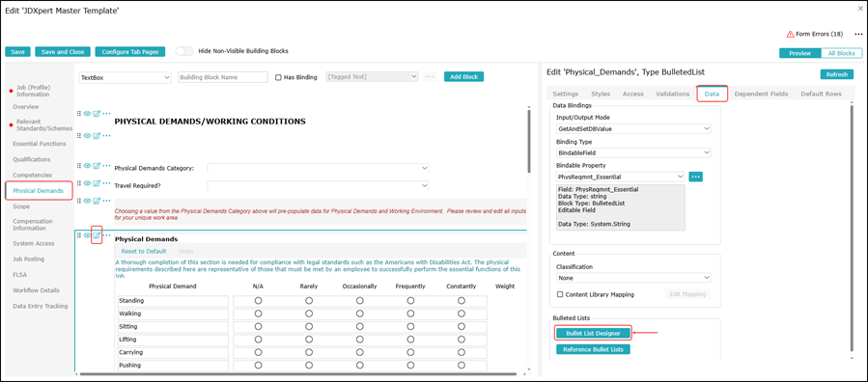Switch to the Dependent Fields tab
The height and width of the screenshot is (382, 868).
pos(761,94)
